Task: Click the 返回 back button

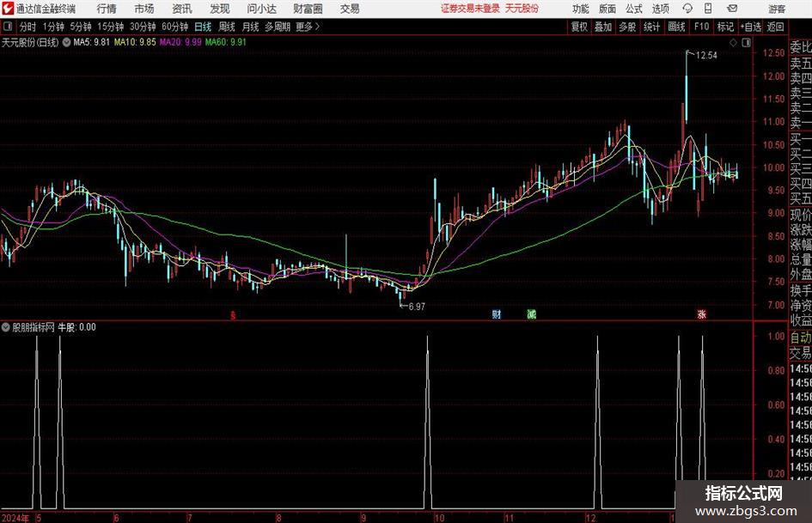Action: click(775, 27)
